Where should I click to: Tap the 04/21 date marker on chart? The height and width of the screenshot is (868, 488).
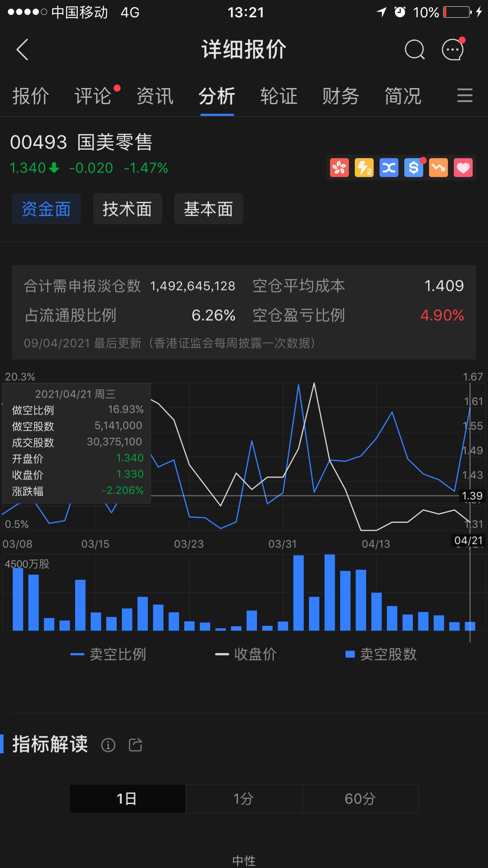point(468,541)
